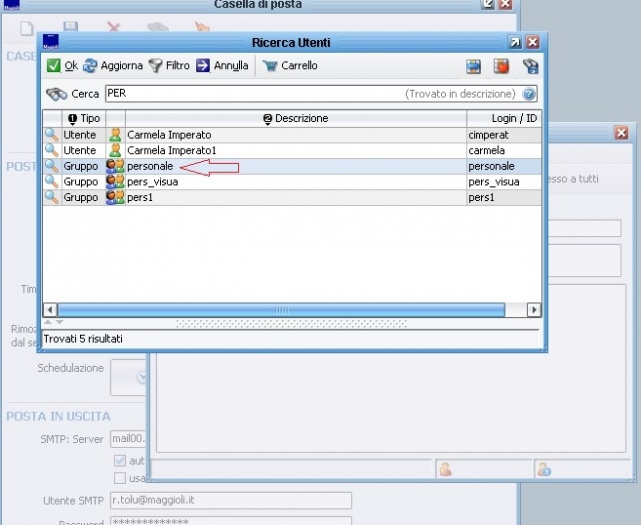Click the Password field in Casella di posta
Screen dimensions: 641x525
pos(231,521)
